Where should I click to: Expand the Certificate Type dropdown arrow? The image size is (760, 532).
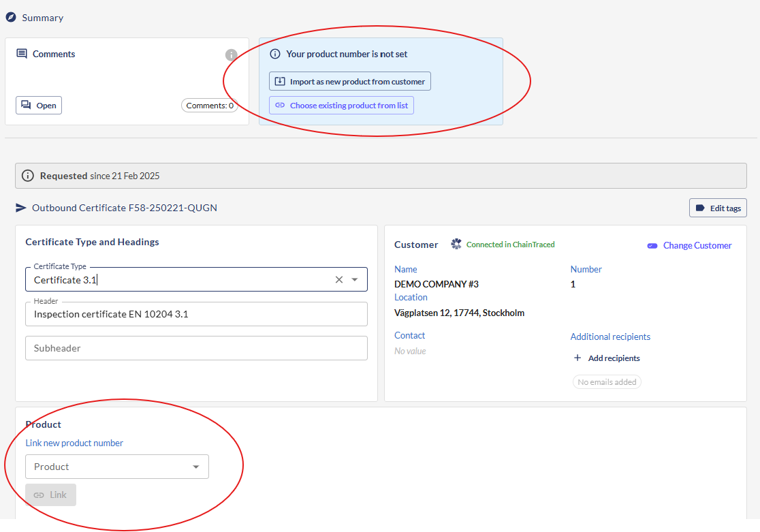pyautogui.click(x=355, y=279)
